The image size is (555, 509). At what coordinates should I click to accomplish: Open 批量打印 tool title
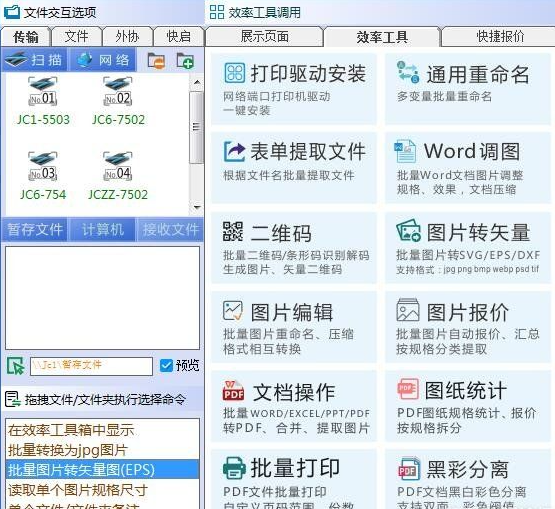pos(295,468)
